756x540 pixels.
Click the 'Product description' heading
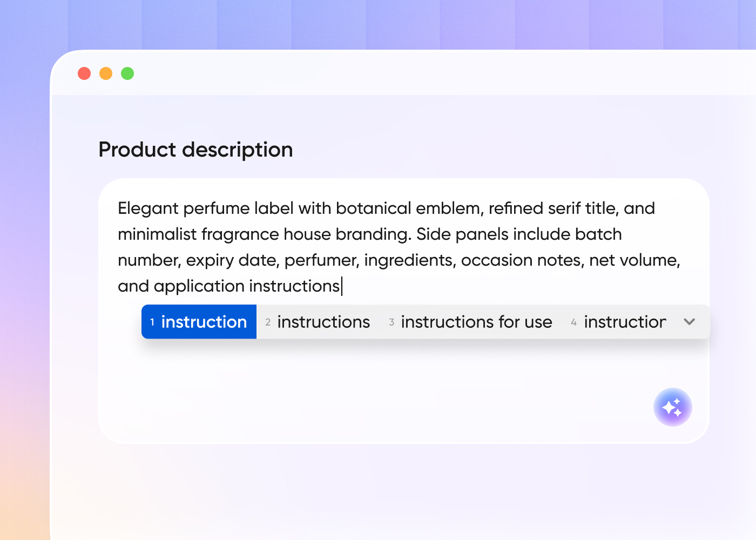pyautogui.click(x=195, y=150)
